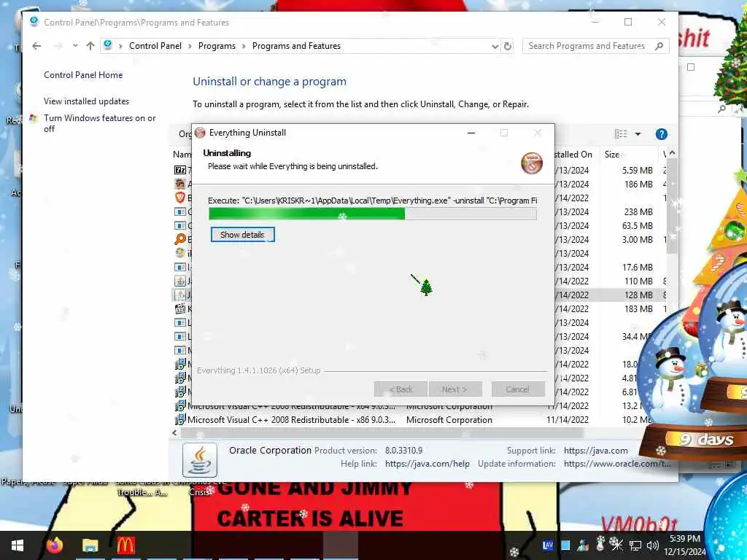The width and height of the screenshot is (747, 560).
Task: Click the Brave lion icon in list
Action: (x=180, y=198)
